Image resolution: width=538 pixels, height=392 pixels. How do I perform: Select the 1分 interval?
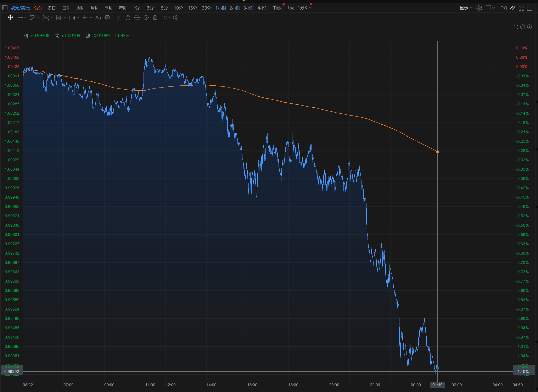136,8
